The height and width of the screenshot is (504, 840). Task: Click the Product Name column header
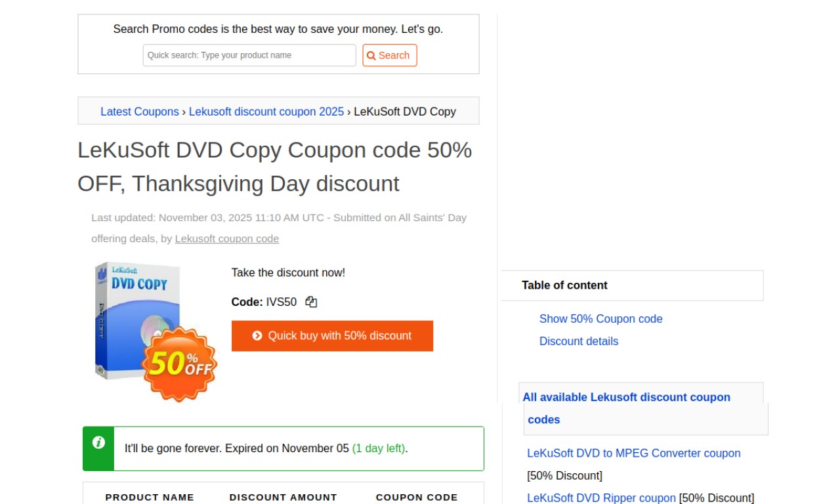pyautogui.click(x=150, y=497)
